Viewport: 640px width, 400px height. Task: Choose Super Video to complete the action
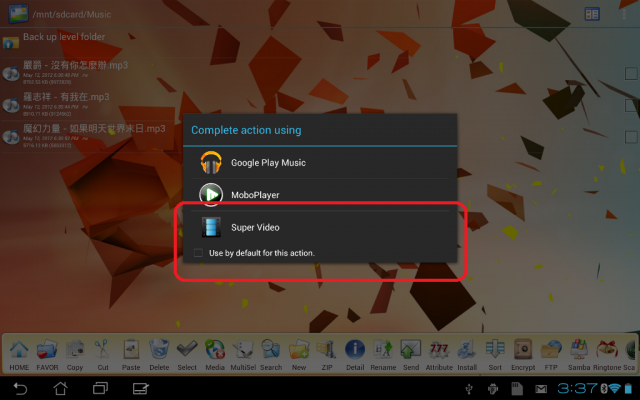click(x=320, y=227)
